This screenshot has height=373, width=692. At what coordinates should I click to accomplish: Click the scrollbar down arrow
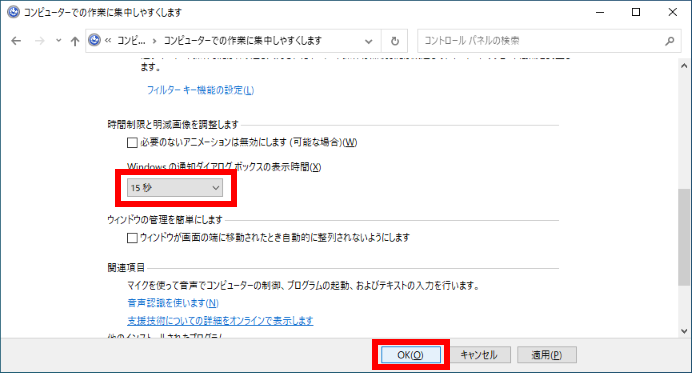pos(684,331)
